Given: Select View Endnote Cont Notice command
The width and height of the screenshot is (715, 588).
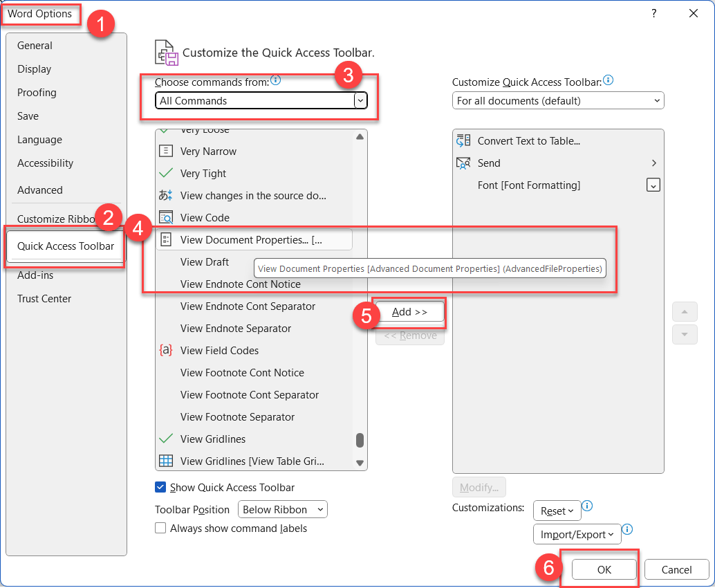Looking at the screenshot, I should pos(254,284).
